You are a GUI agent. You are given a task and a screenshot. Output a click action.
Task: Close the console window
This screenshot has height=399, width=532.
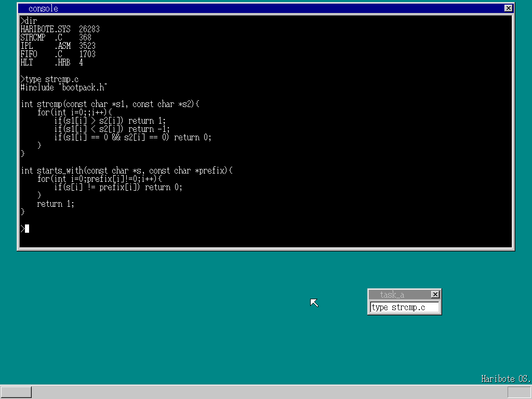508,8
